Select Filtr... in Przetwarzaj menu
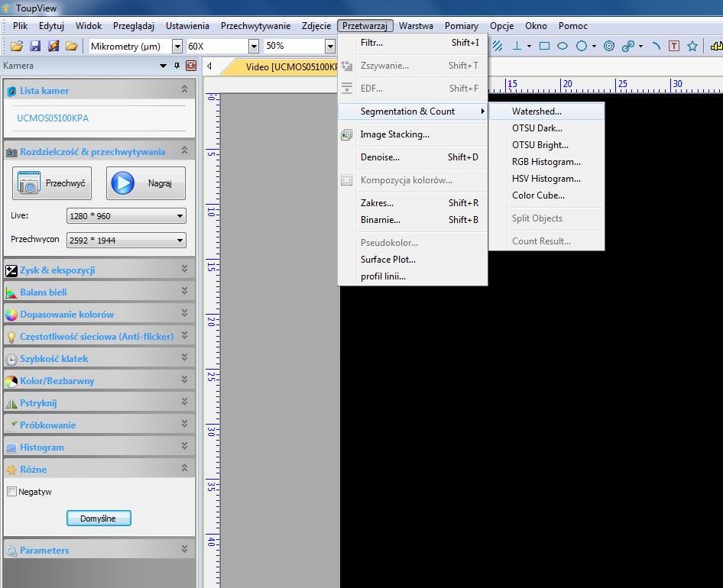 [x=413, y=43]
